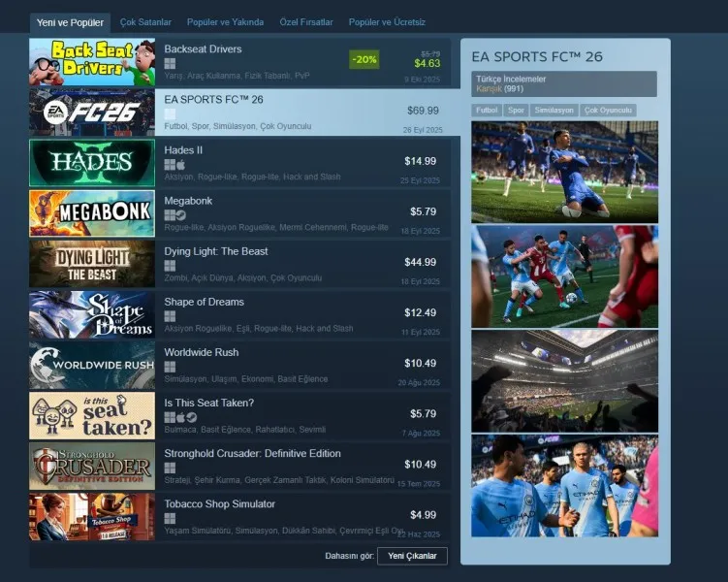Select the Dying Light The Beast capsule image
728x582 pixels.
point(92,264)
